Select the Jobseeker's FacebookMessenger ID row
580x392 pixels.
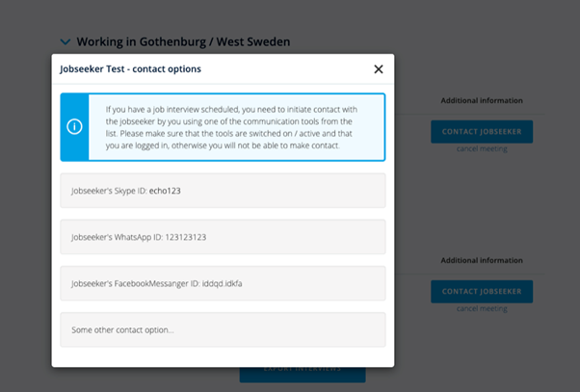(223, 283)
